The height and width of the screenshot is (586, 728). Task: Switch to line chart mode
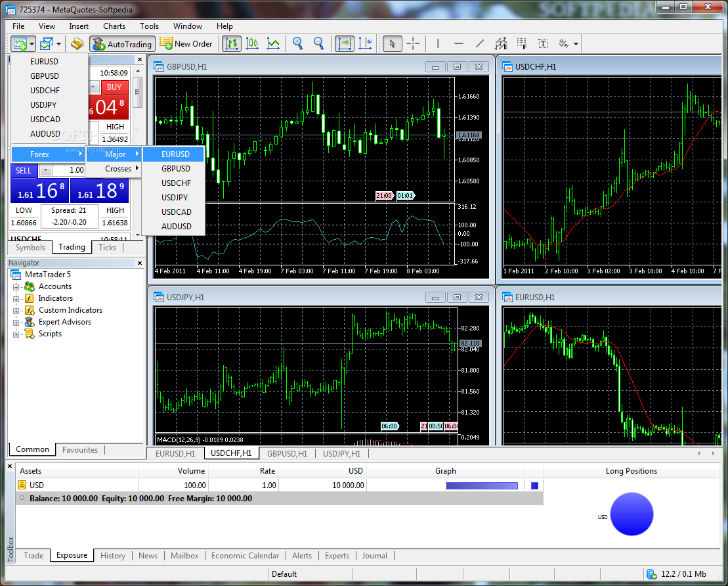coord(273,43)
